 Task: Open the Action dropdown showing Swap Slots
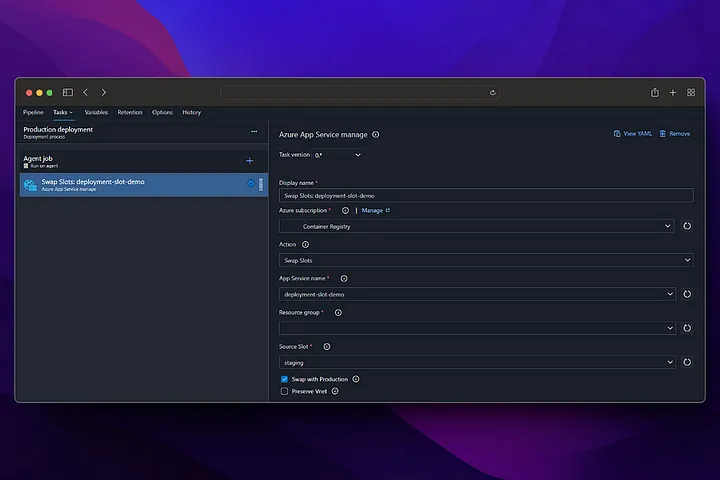point(486,260)
